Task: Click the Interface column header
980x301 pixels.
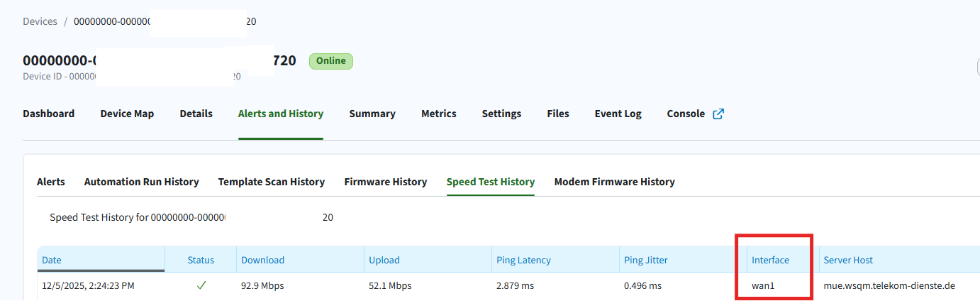Action: (770, 260)
